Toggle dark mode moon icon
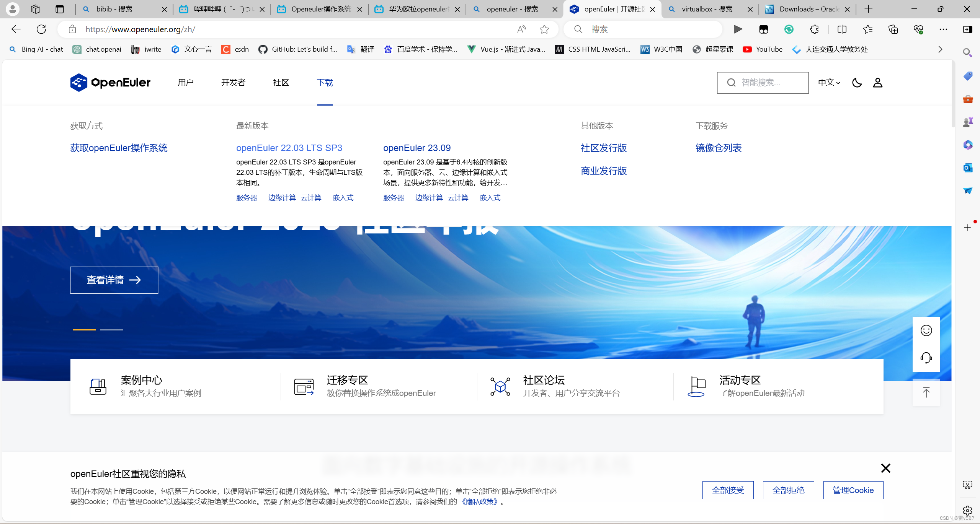 [857, 83]
